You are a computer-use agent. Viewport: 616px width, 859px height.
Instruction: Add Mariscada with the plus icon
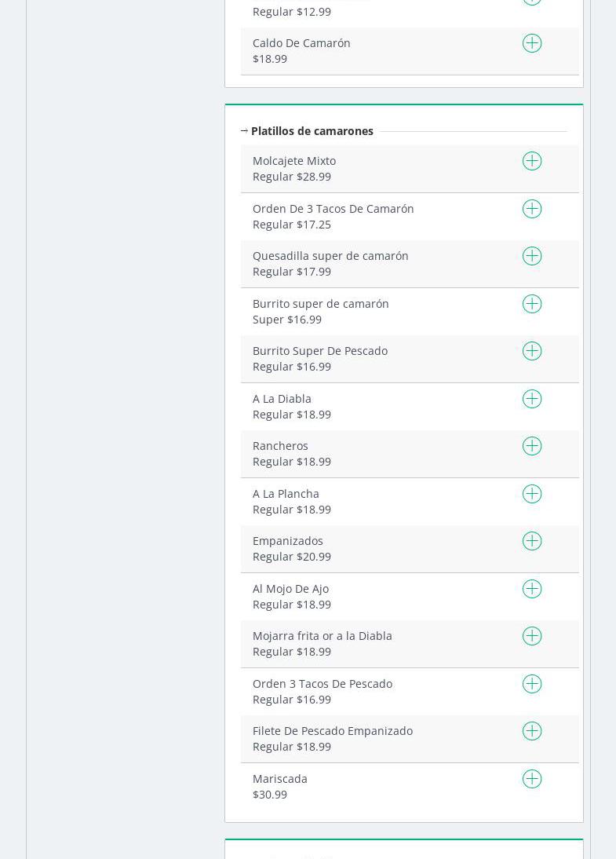tap(532, 779)
